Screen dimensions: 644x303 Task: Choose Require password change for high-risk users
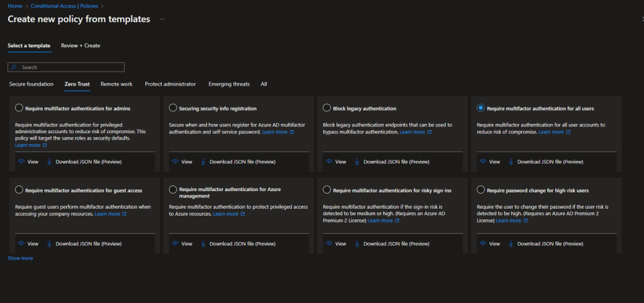click(x=480, y=189)
